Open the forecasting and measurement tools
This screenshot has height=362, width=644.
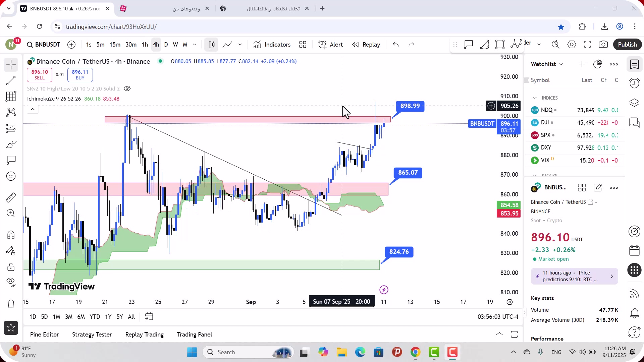coord(11,128)
